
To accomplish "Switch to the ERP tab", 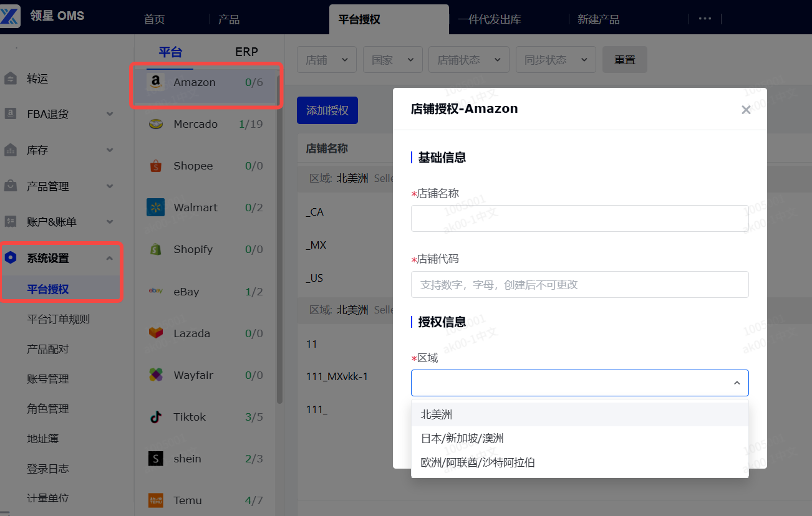I will [246, 52].
